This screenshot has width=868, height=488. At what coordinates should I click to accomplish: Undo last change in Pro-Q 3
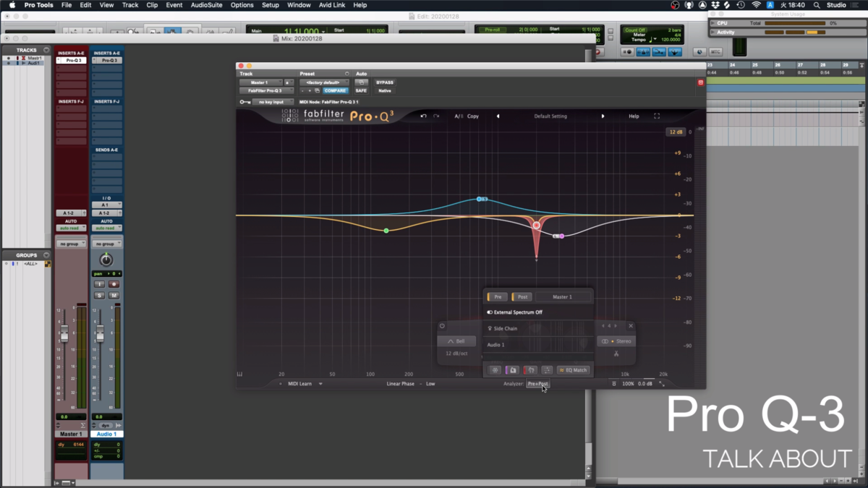coord(424,116)
